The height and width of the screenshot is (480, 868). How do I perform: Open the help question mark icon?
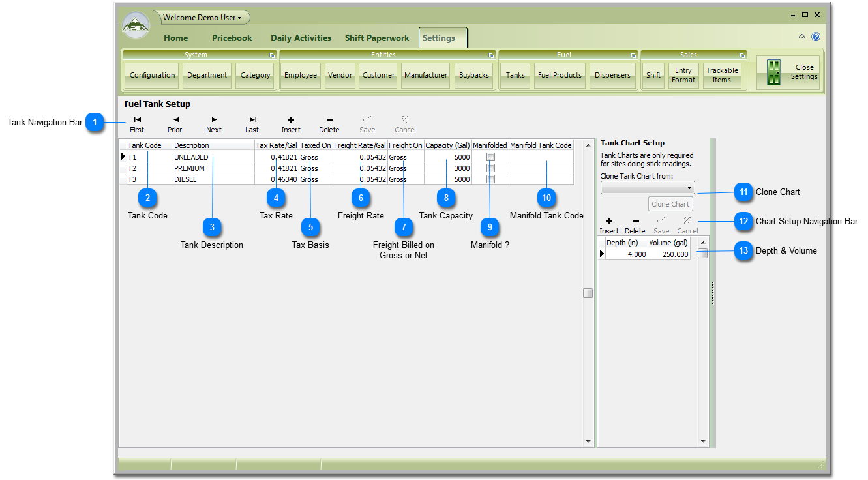coord(816,37)
